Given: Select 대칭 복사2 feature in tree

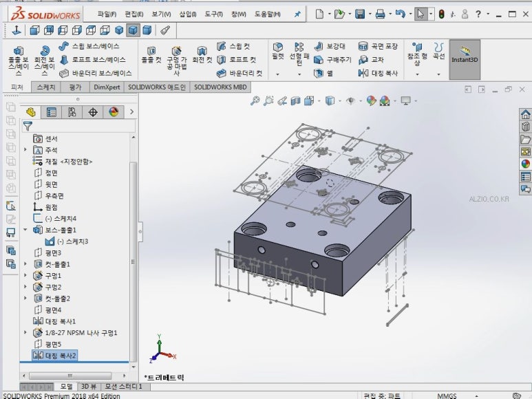Looking at the screenshot, I should pos(54,356).
